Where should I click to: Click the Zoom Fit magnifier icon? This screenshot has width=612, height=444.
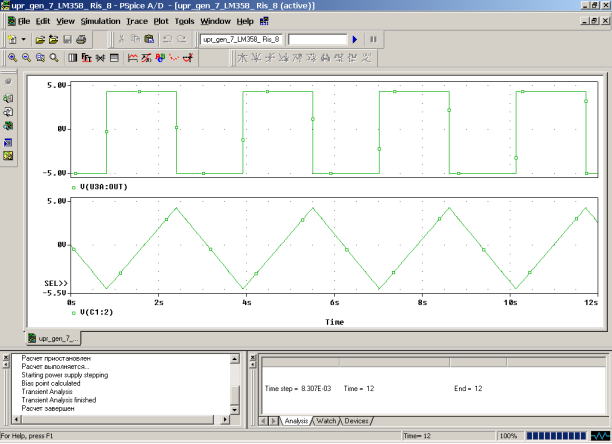pos(54,58)
